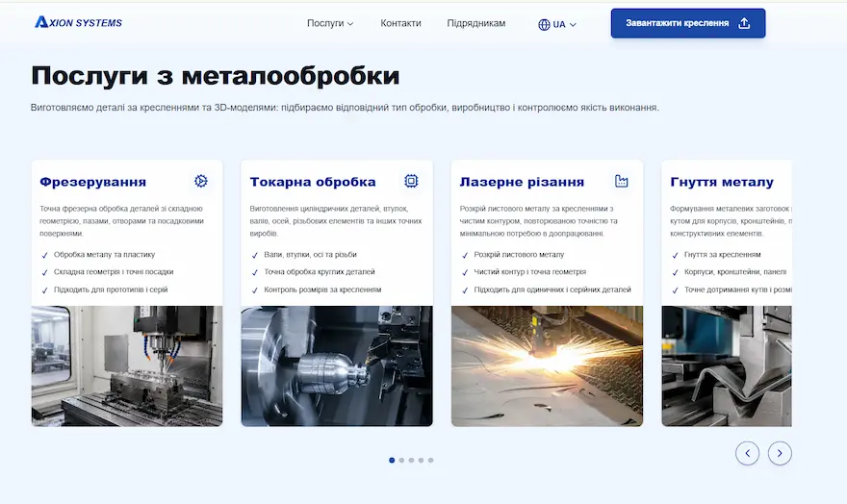Screen dimensions: 847x504
Task: Click the upload icon in the blue button
Action: 744,23
